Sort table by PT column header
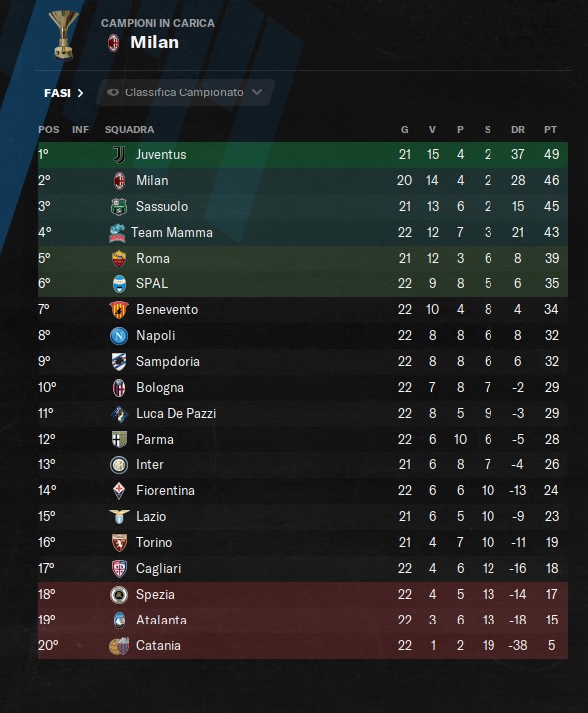Image resolution: width=588 pixels, height=713 pixels. (x=550, y=130)
